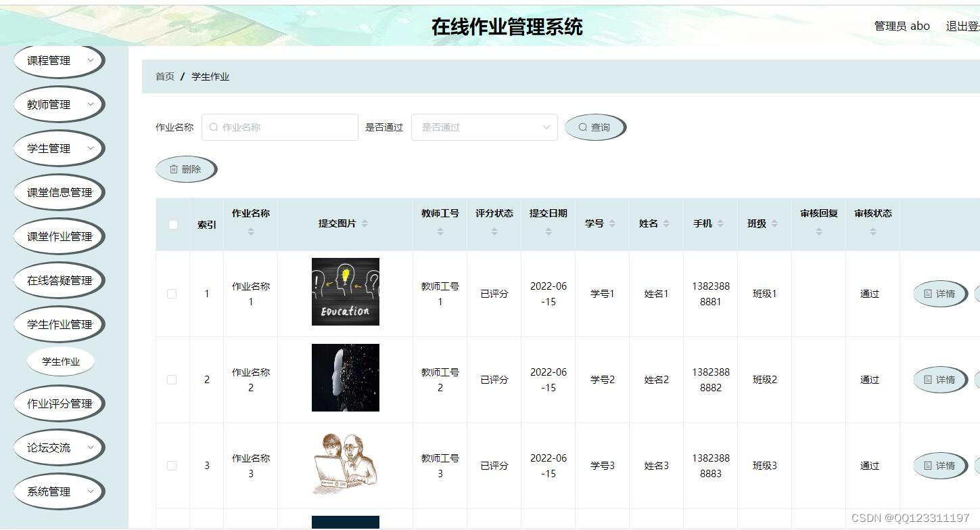Viewport: 980px width, 530px height.
Task: Click the 班级2 cell
Action: tap(765, 380)
